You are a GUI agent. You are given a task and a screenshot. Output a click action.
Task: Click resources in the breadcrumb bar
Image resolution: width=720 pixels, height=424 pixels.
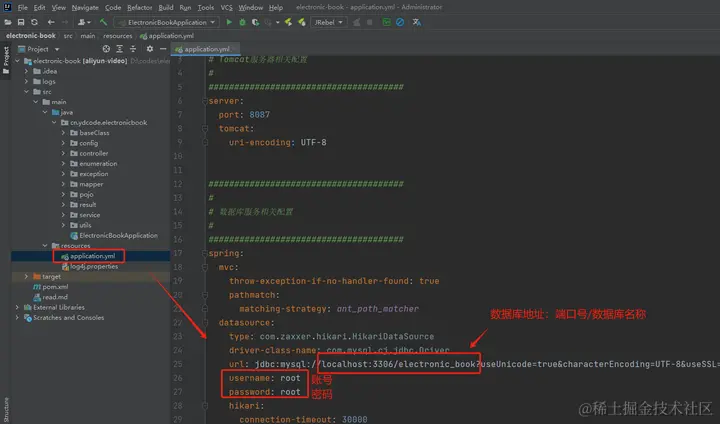[118, 36]
